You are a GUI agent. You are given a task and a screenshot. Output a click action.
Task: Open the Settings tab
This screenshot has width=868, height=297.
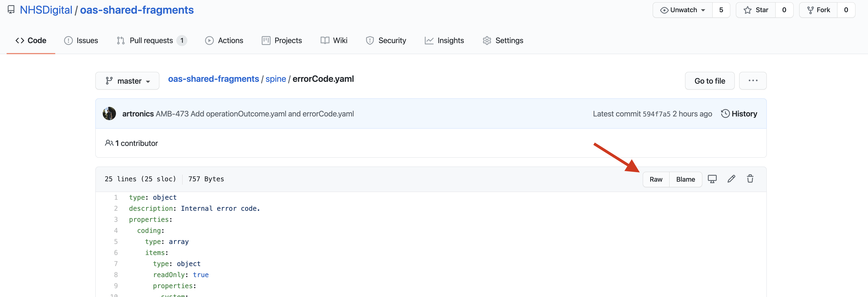pos(503,41)
